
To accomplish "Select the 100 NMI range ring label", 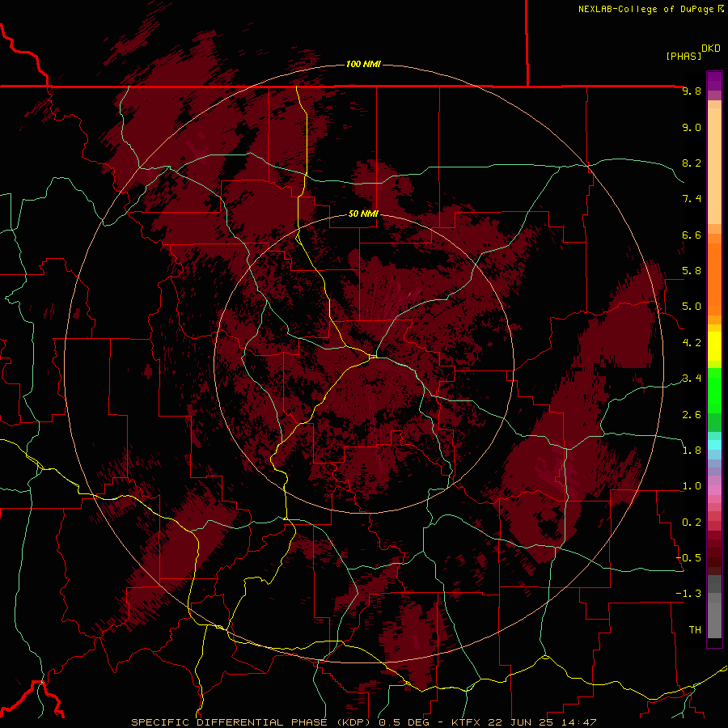I will coord(363,64).
